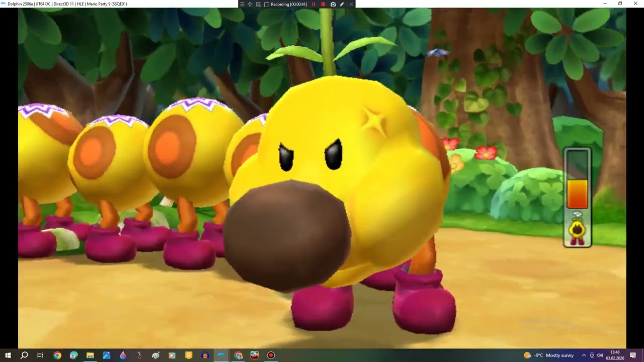Stop the screen recording

pos(323,4)
